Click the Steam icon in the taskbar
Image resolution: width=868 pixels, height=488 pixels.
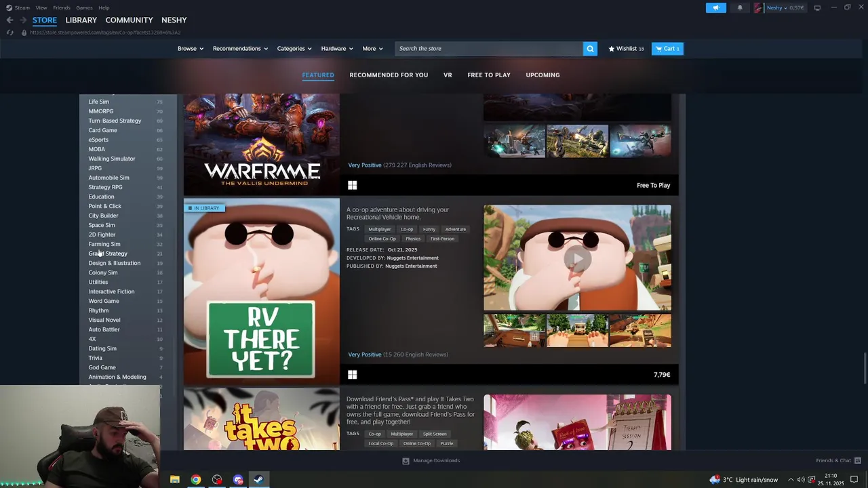[258, 480]
